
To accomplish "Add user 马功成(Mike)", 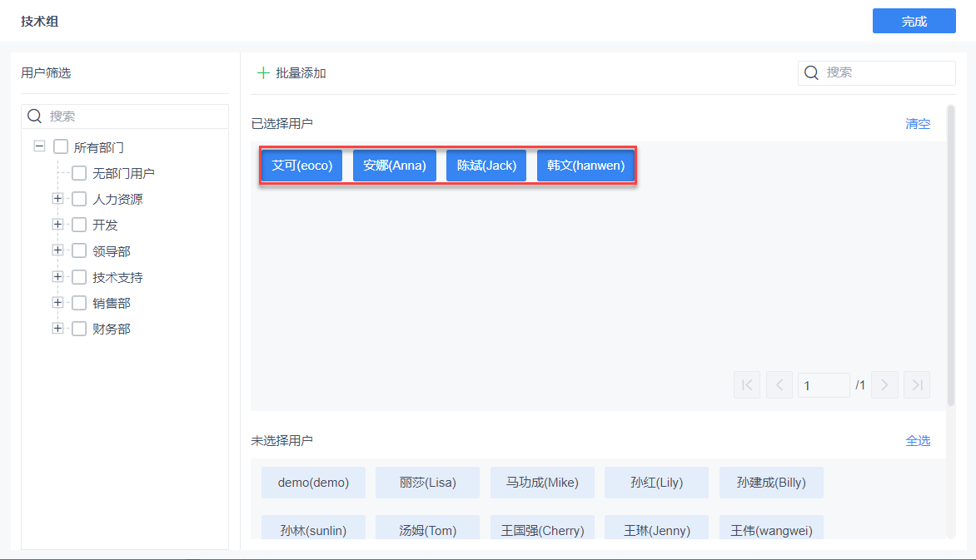I will click(x=542, y=483).
